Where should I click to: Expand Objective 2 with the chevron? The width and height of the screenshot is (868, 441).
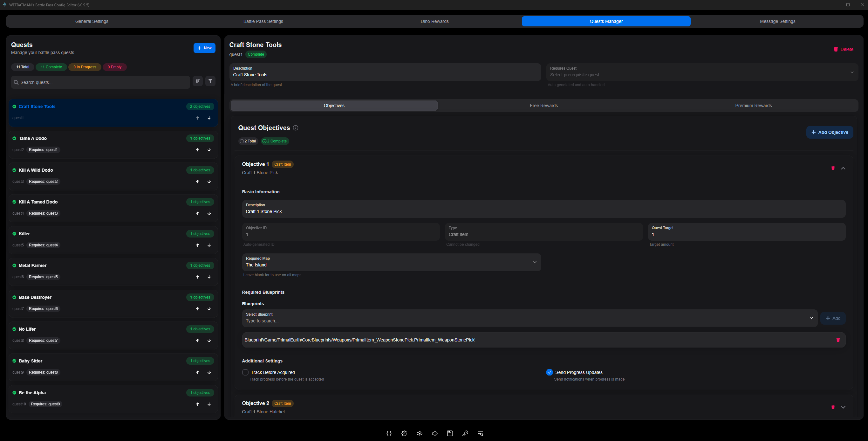(x=844, y=407)
